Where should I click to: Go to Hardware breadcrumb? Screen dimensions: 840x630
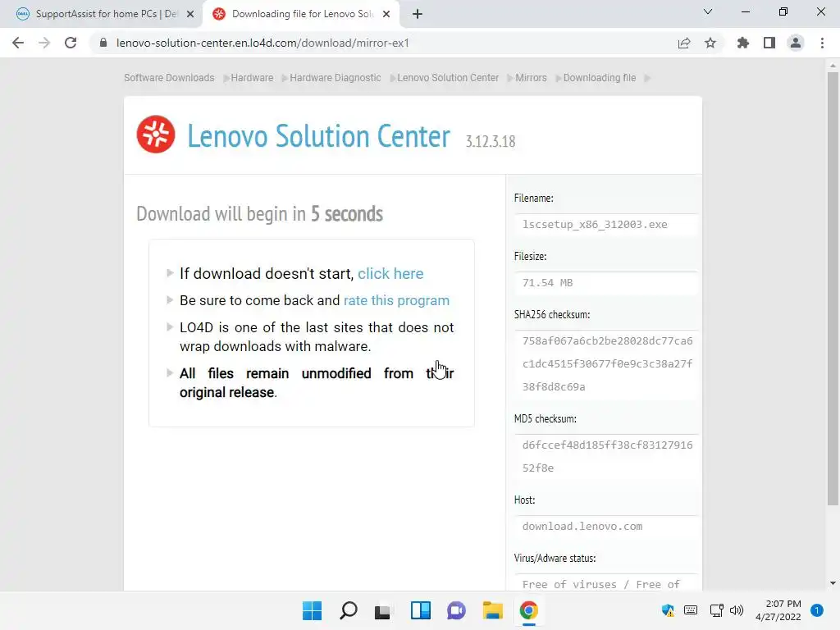coord(252,78)
